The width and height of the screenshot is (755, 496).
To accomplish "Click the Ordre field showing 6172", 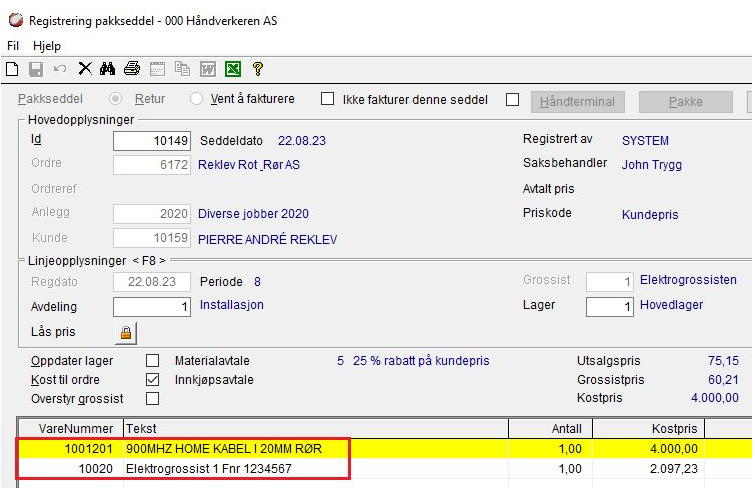I will tap(152, 165).
